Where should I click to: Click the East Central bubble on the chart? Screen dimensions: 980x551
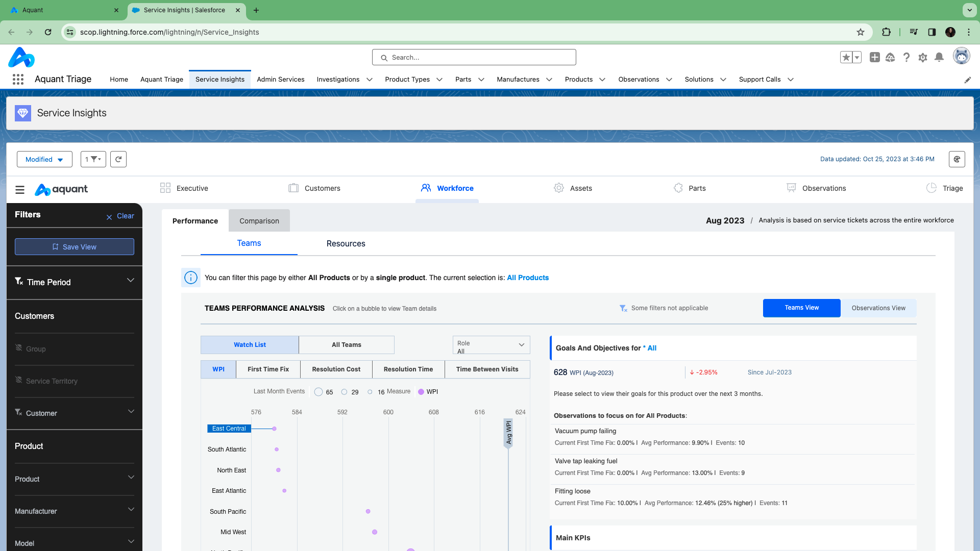(x=275, y=429)
